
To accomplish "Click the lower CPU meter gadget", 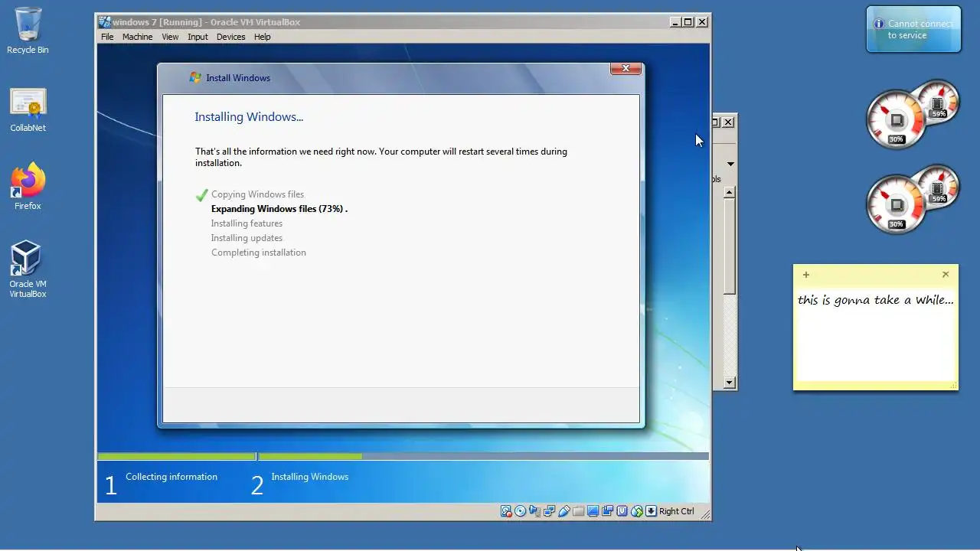I will (x=913, y=200).
